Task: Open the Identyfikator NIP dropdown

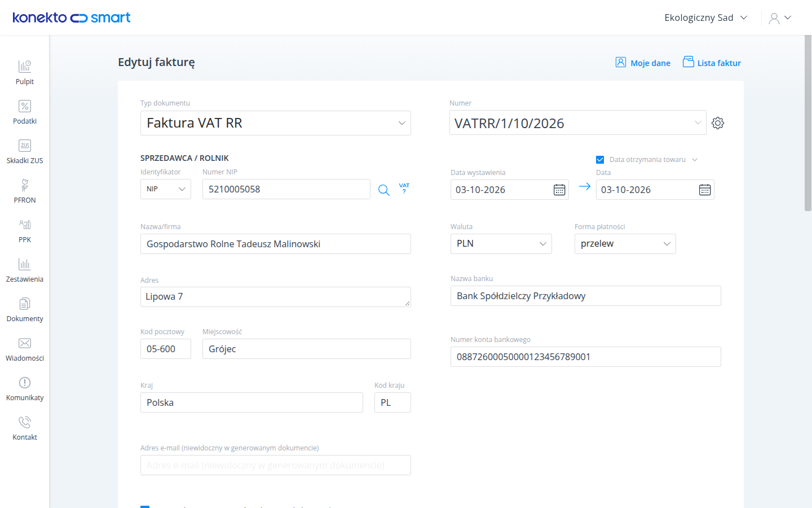Action: 166,189
